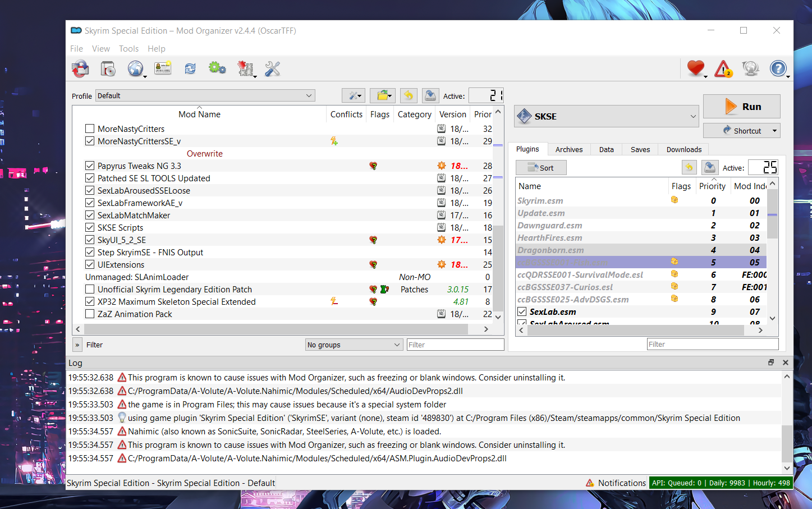Open the tools puzzle icon
The width and height of the screenshot is (812, 509).
[x=245, y=69]
